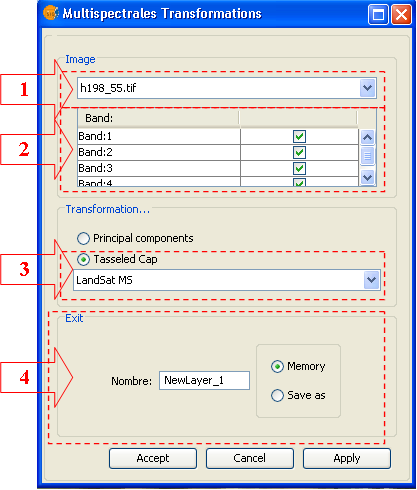Click the band list scrollbar thumb
Screen dimensions: 417x490
tap(367, 156)
